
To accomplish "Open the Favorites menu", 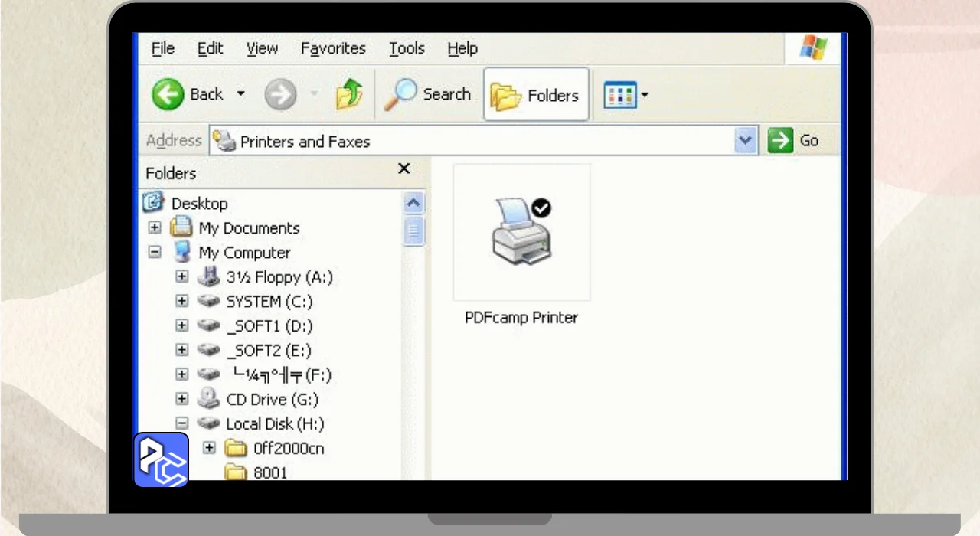I will click(x=333, y=48).
